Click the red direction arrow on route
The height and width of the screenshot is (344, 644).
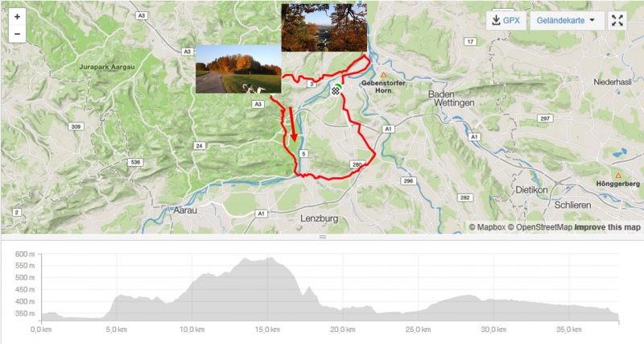point(292,123)
